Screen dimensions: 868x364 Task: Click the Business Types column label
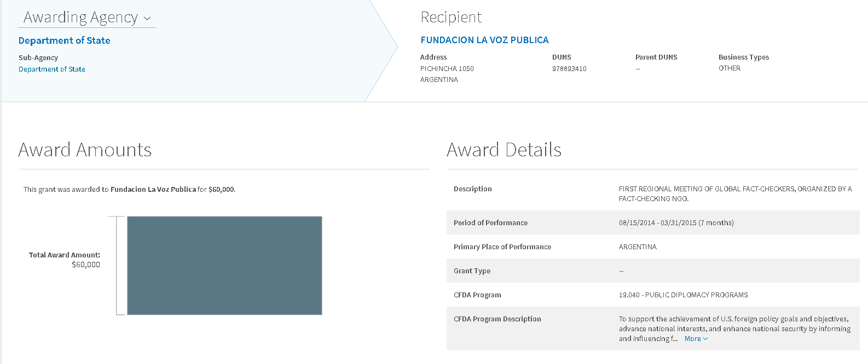point(744,57)
